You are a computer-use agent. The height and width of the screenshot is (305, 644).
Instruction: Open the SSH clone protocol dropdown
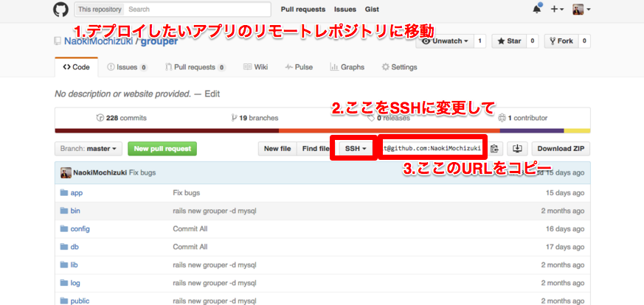[356, 149]
